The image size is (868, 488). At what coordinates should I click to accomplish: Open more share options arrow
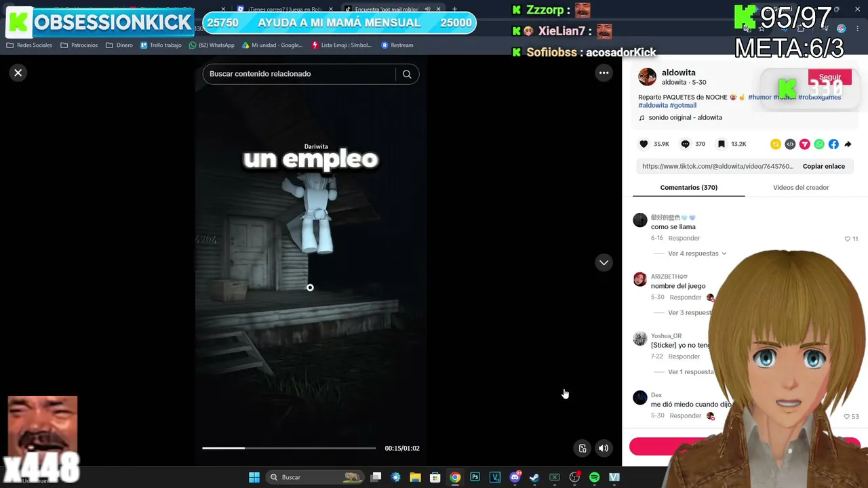point(848,144)
